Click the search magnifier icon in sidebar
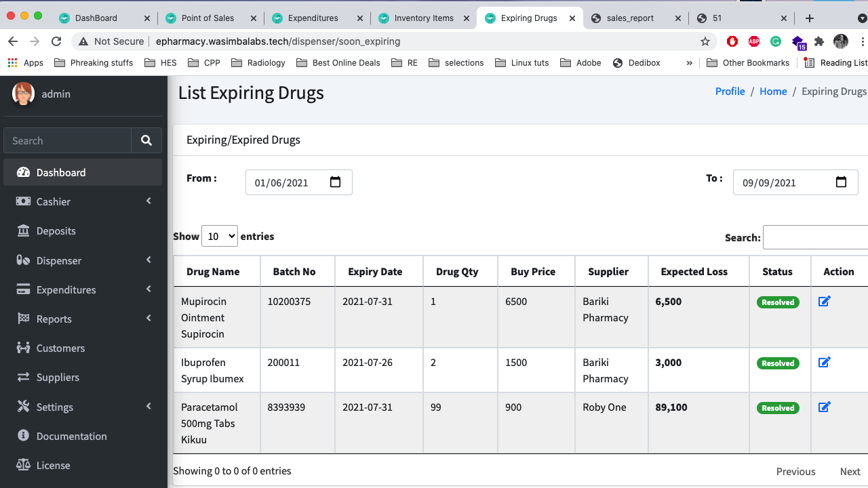 pos(146,140)
